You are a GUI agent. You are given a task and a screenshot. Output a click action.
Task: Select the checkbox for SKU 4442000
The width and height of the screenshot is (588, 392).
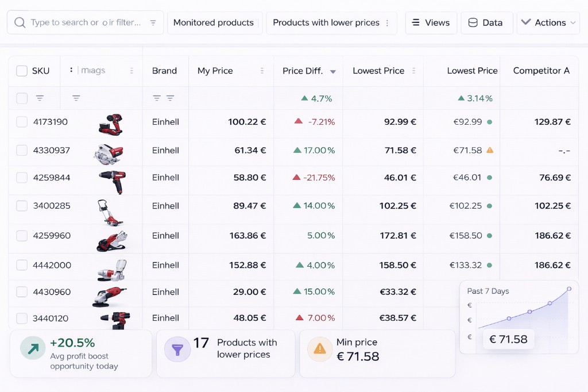22,265
